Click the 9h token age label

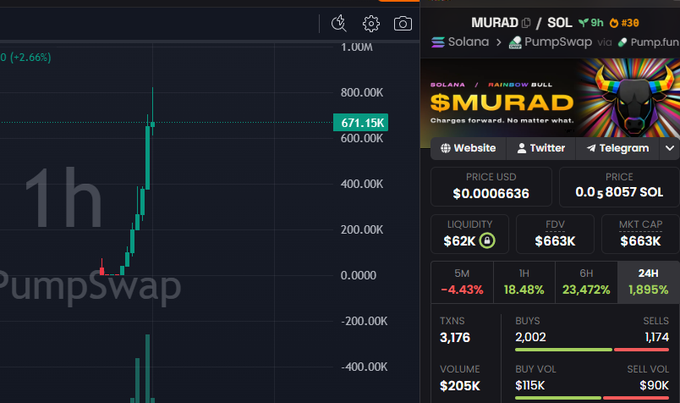click(x=597, y=23)
